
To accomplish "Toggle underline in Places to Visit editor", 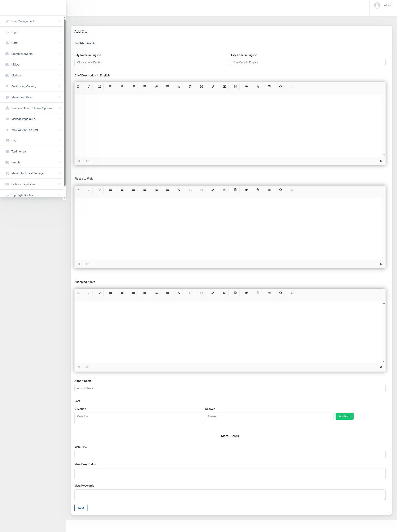I will point(99,190).
